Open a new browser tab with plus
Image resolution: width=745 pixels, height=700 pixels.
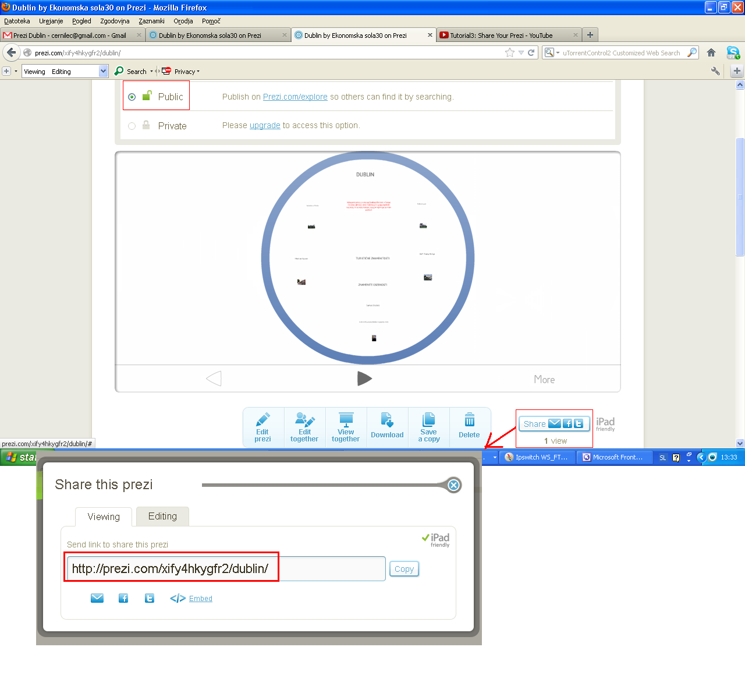[590, 35]
